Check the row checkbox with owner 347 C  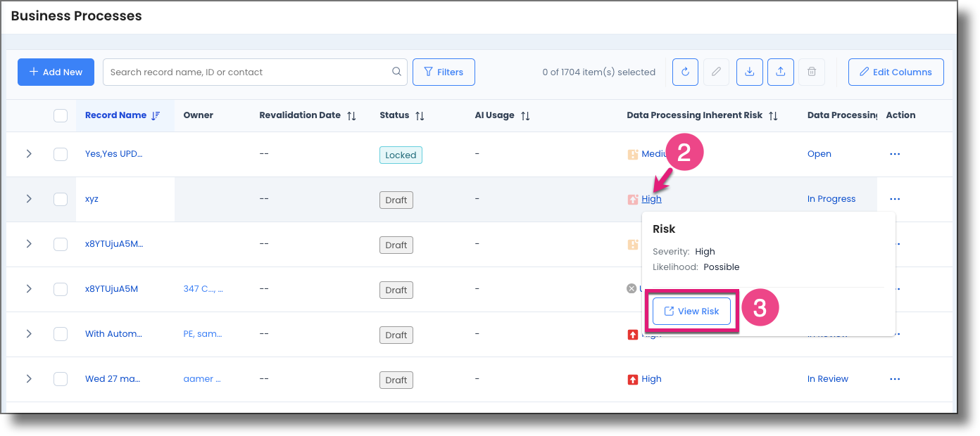tap(61, 289)
